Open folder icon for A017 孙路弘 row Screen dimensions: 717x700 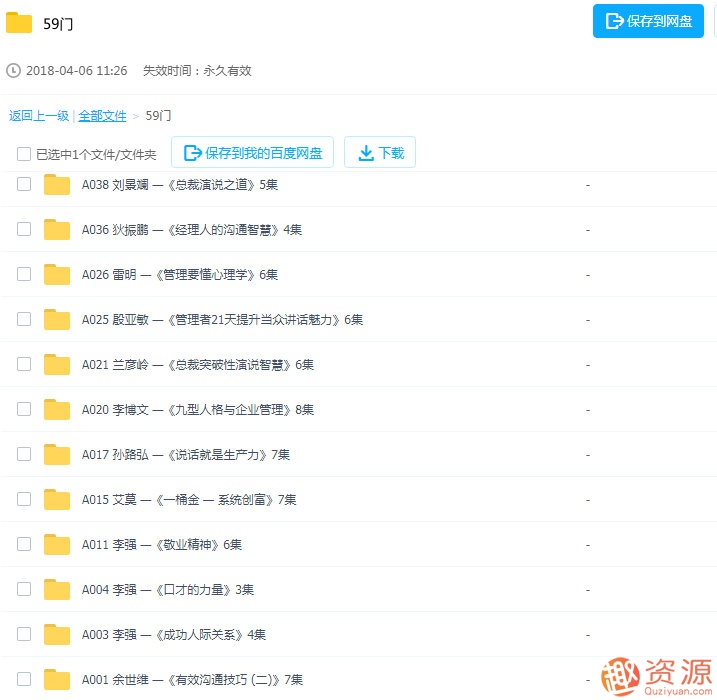pos(57,454)
